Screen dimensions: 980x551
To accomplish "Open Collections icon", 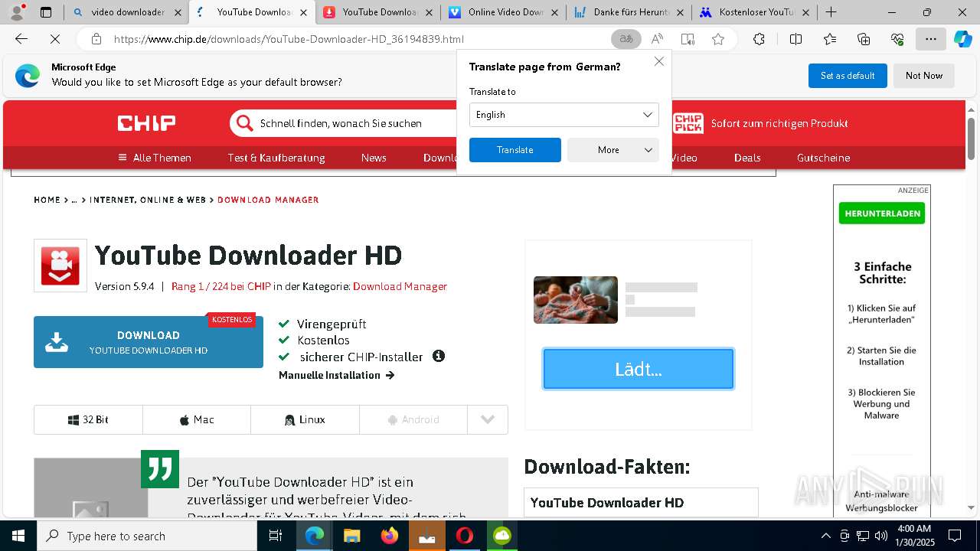I will tap(864, 39).
